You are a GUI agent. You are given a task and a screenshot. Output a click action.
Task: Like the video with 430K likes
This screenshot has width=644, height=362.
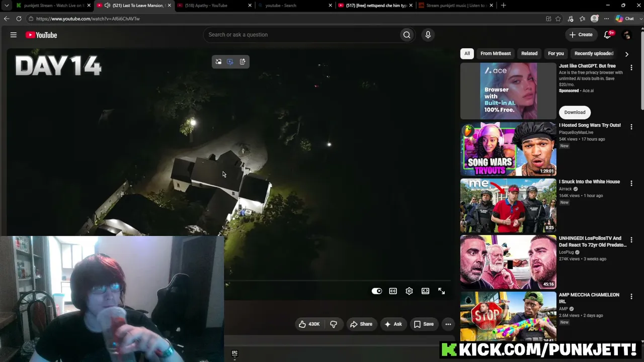(309, 324)
